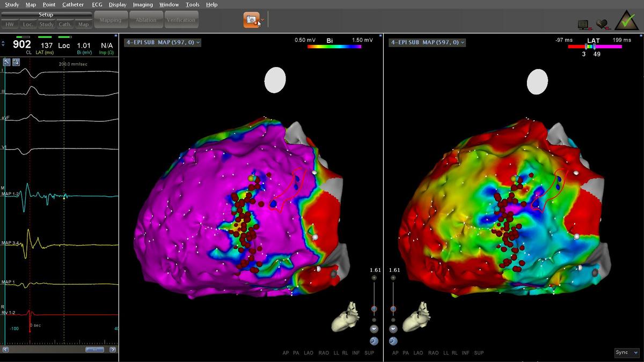
Task: Click the Ablation workflow button
Action: 146,20
